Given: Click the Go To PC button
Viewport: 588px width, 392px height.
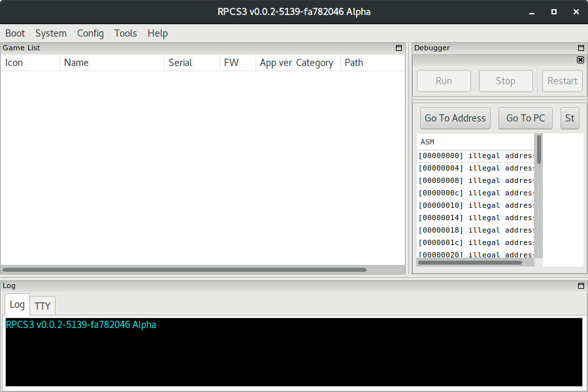Looking at the screenshot, I should 525,118.
